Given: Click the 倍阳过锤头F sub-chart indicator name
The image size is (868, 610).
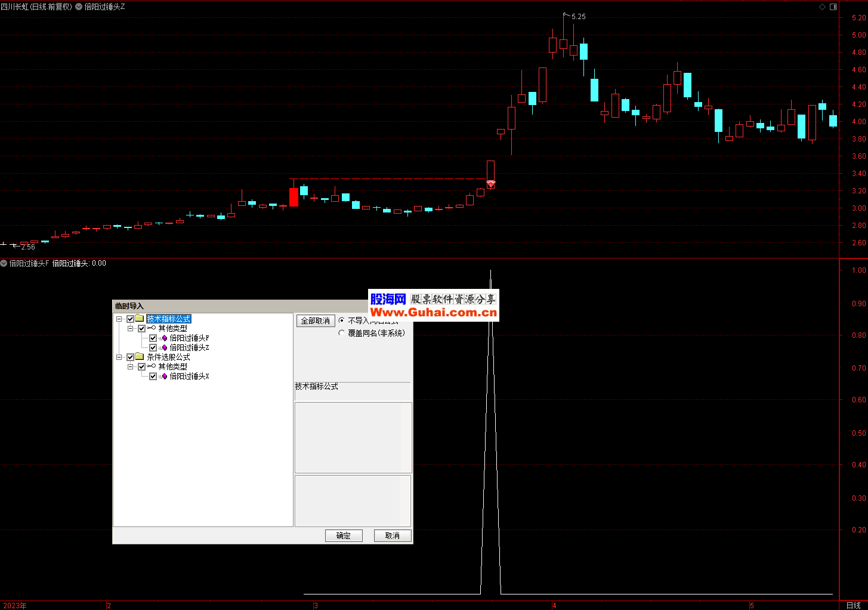Looking at the screenshot, I should 29,263.
